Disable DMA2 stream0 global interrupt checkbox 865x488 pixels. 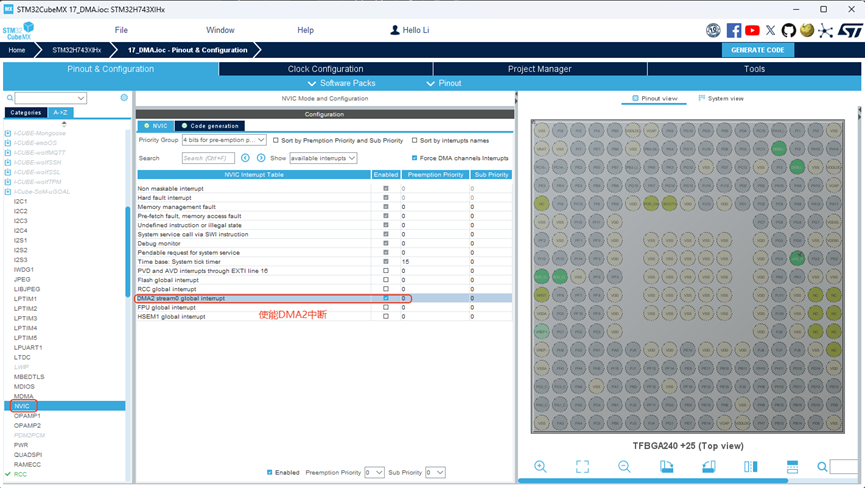tap(386, 298)
